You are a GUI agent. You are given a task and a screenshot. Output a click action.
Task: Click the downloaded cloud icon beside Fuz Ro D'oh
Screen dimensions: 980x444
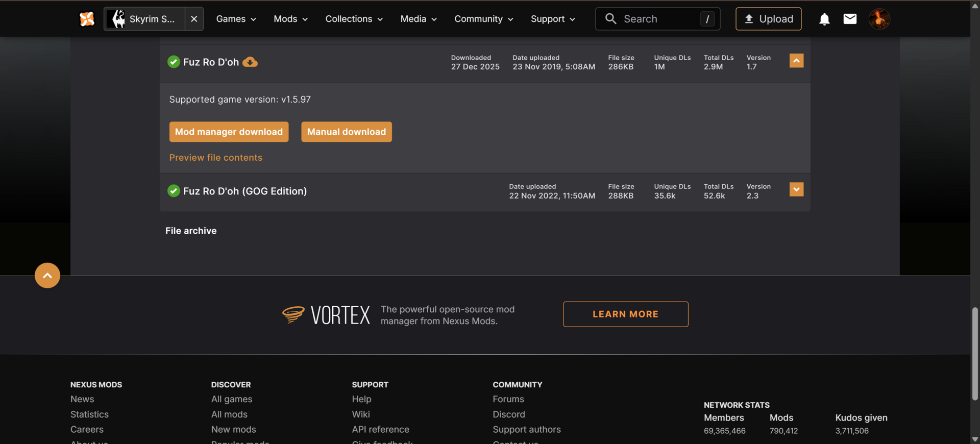250,62
